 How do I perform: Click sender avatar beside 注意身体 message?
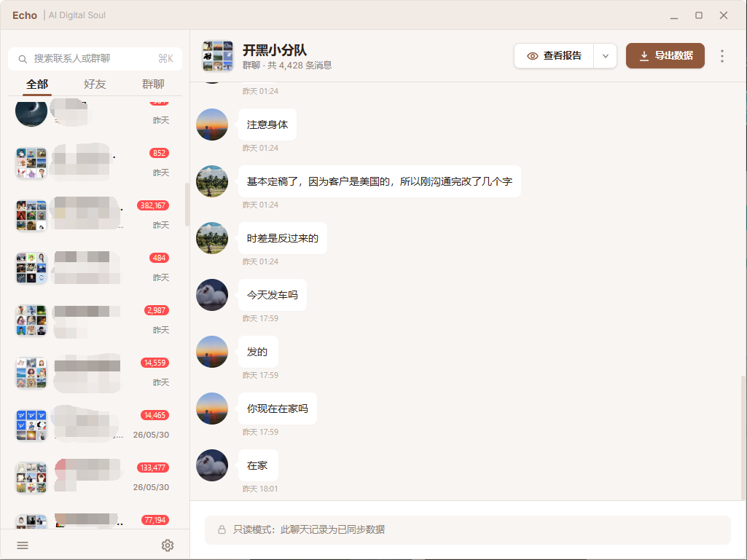pos(212,125)
